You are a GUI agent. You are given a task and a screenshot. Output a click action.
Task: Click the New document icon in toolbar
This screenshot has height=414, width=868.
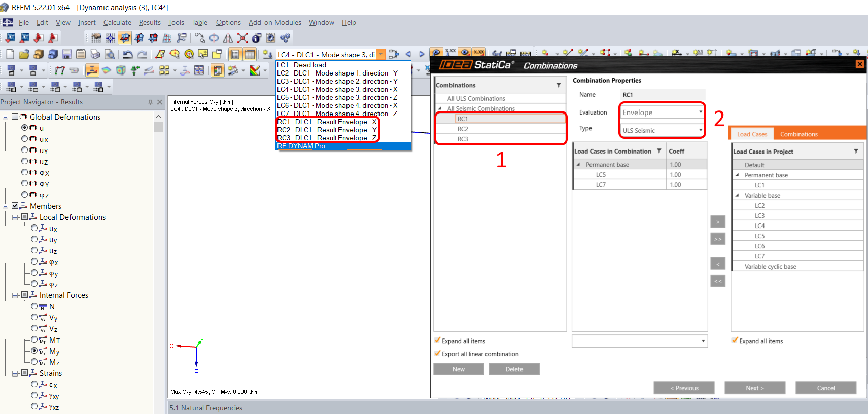point(10,54)
